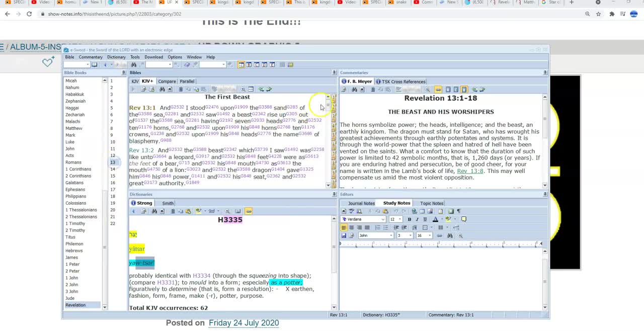Select the 'E' layout icon in main toolbar

(x=272, y=65)
